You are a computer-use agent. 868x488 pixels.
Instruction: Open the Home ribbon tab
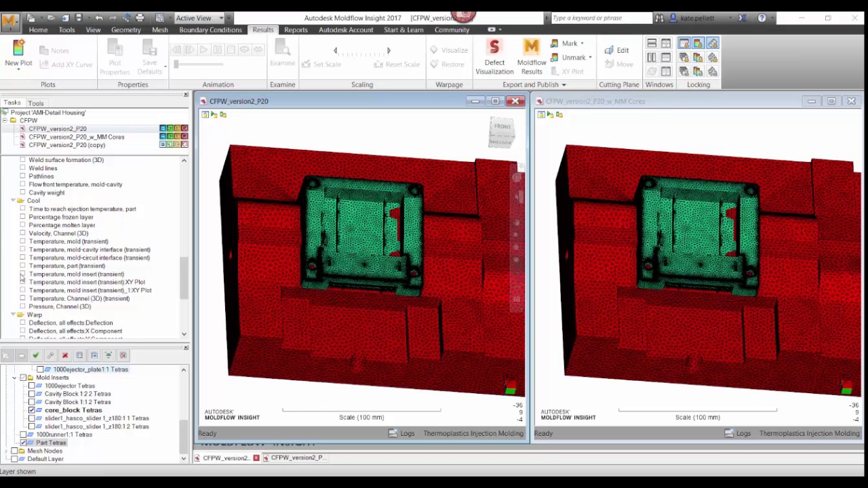[38, 30]
